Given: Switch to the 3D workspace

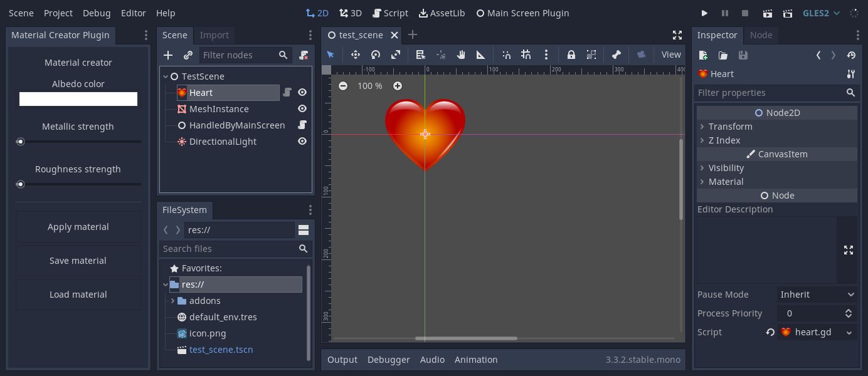Looking at the screenshot, I should point(349,13).
